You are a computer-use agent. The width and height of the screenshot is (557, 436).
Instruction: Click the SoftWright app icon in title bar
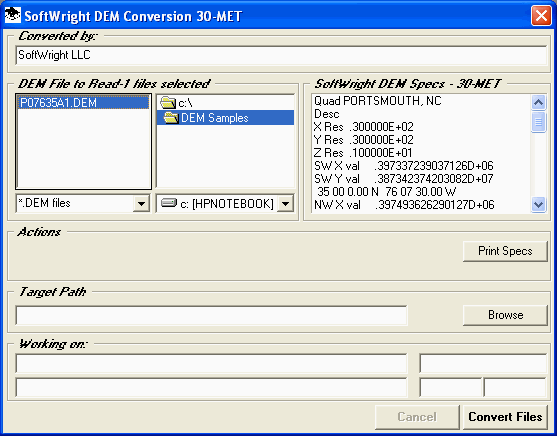tap(13, 15)
